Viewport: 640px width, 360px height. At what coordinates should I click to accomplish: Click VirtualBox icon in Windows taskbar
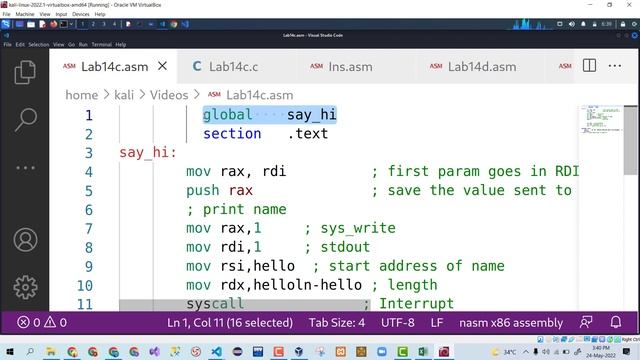299,351
